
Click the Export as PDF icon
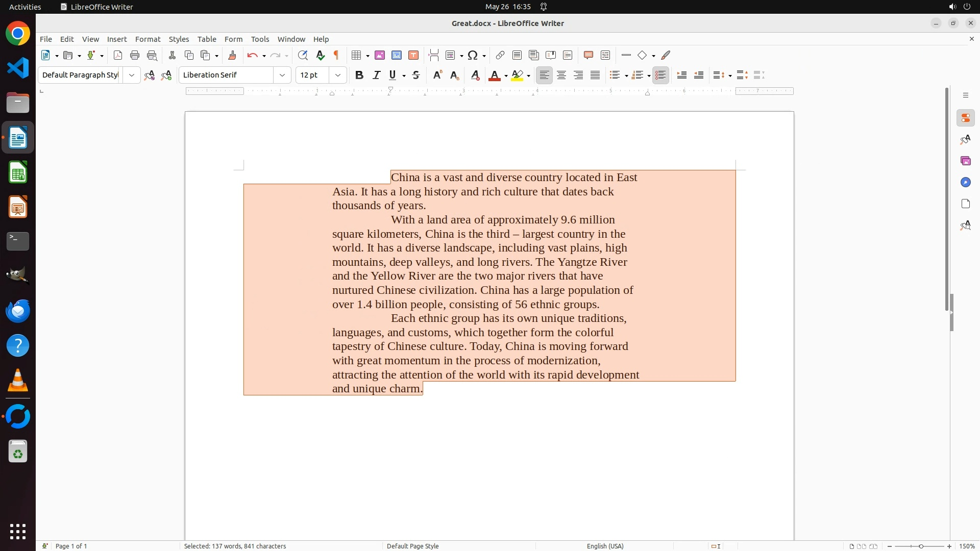pos(118,55)
